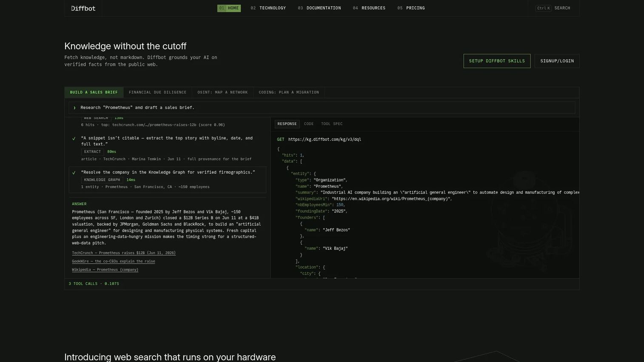The height and width of the screenshot is (362, 644).
Task: Open the Technology nav item
Action: (x=268, y=8)
